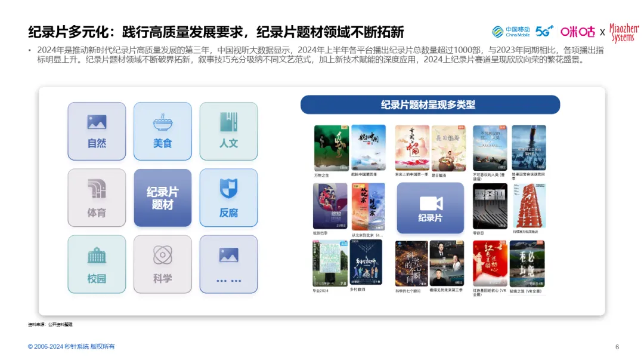Click the picture icon on the '... ...' tile
Viewport: 644px width, 363px height.
pyautogui.click(x=229, y=255)
